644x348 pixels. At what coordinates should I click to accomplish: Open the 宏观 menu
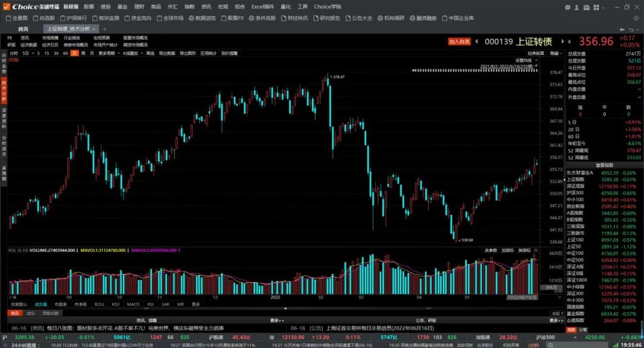click(222, 7)
